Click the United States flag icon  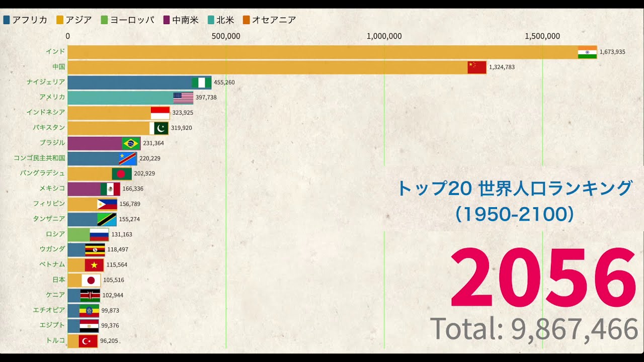point(183,98)
